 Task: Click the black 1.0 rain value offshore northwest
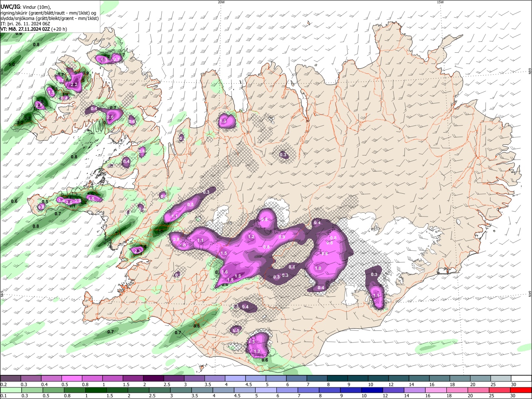pos(12,64)
